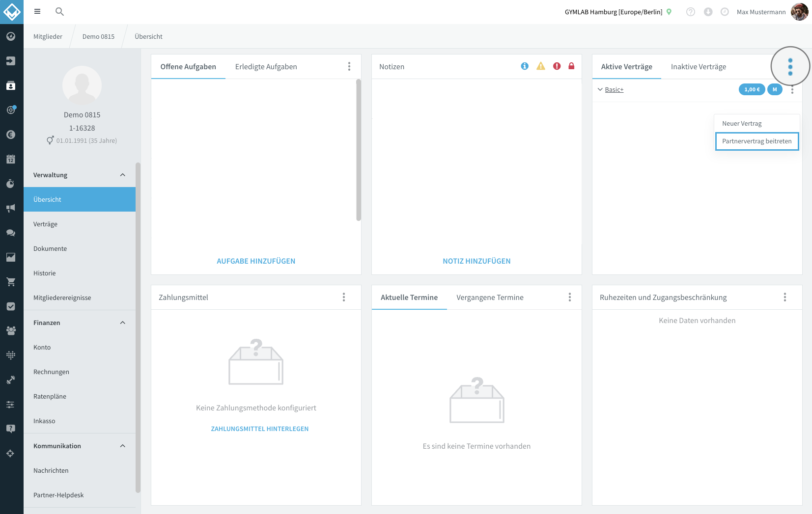Click the red lock icon in Notizen
This screenshot has width=812, height=514.
pyautogui.click(x=571, y=66)
